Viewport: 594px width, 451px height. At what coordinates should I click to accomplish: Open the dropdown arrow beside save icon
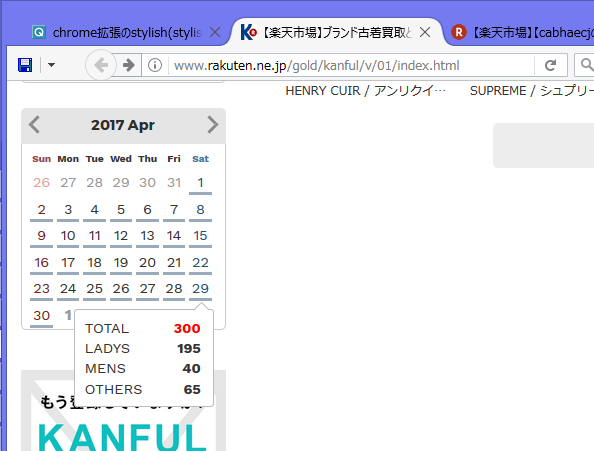[x=51, y=65]
